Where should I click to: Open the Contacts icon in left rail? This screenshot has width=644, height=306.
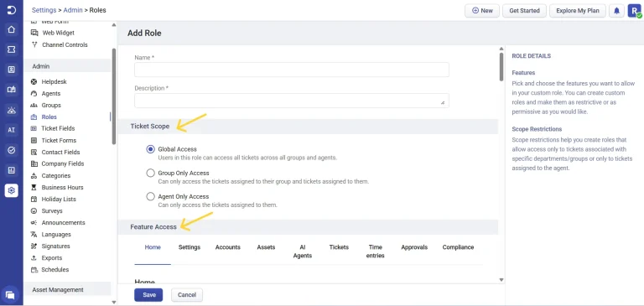coord(12,70)
